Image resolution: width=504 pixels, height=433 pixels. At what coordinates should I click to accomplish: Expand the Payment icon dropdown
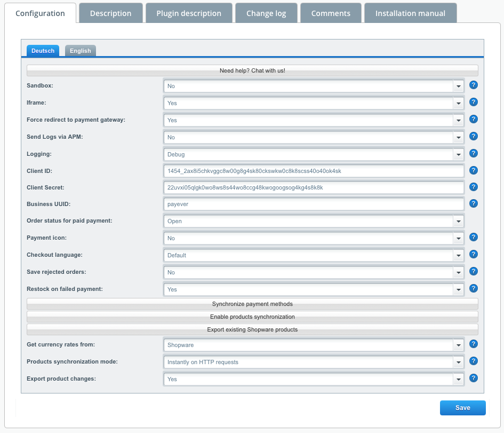[458, 238]
